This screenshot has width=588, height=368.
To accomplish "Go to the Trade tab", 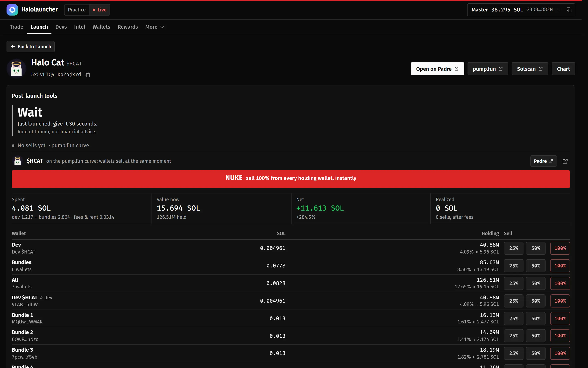I will (x=17, y=27).
